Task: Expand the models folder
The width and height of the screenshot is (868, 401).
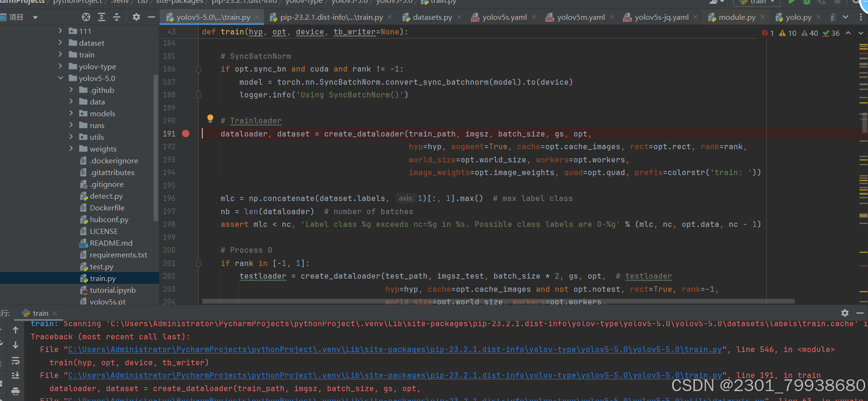Action: pyautogui.click(x=71, y=113)
